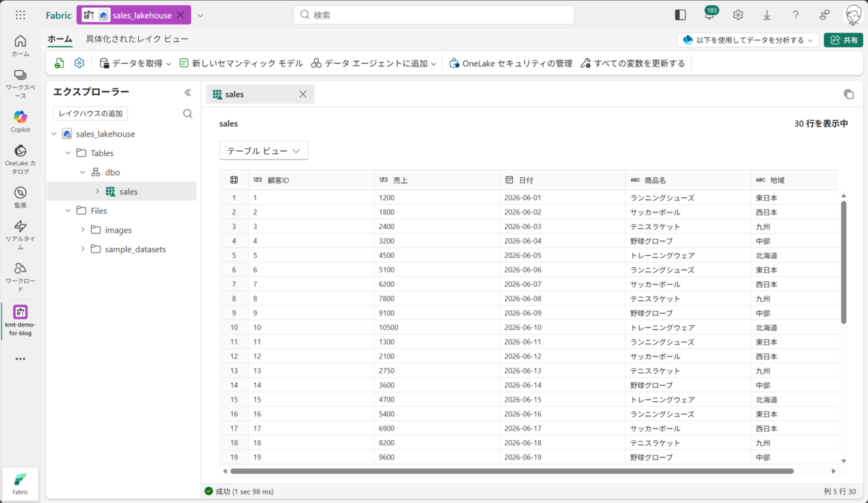Open the OneLake catalog

pyautogui.click(x=20, y=159)
